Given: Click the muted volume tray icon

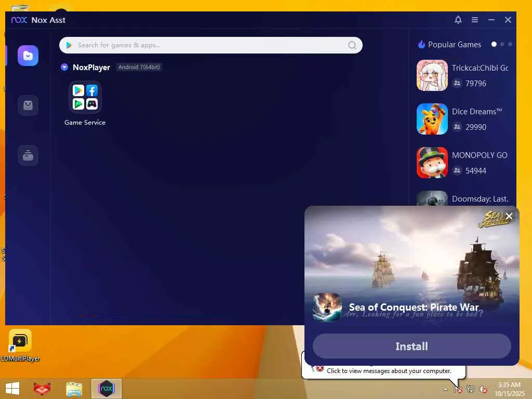Looking at the screenshot, I should [x=483, y=389].
